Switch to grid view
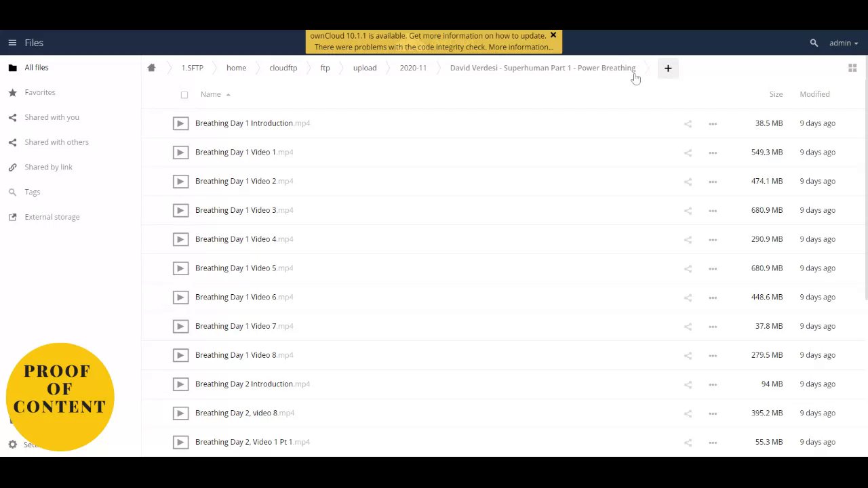 (852, 68)
